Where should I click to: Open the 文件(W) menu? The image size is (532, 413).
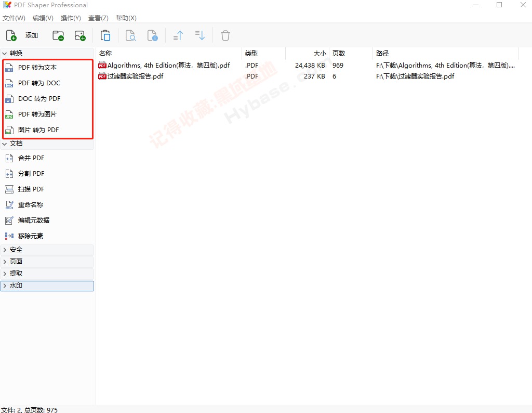pos(14,18)
